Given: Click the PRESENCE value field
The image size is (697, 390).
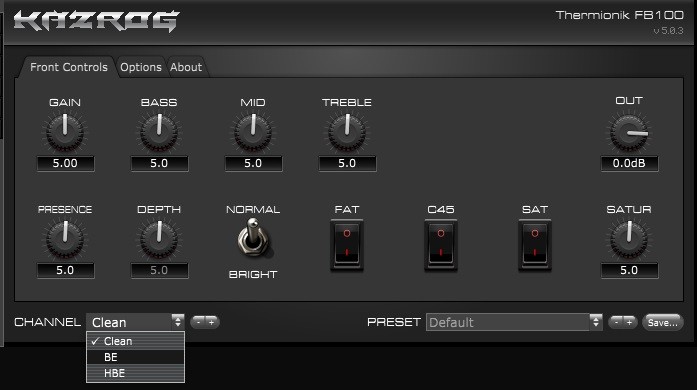Looking at the screenshot, I should click(x=65, y=270).
